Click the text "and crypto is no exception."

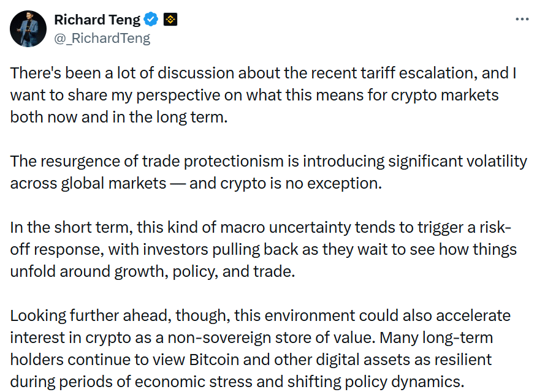[285, 183]
